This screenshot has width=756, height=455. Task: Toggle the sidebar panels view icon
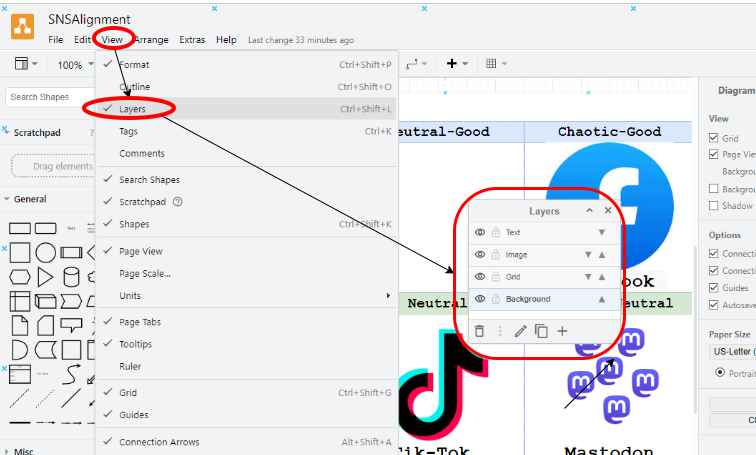point(26,64)
